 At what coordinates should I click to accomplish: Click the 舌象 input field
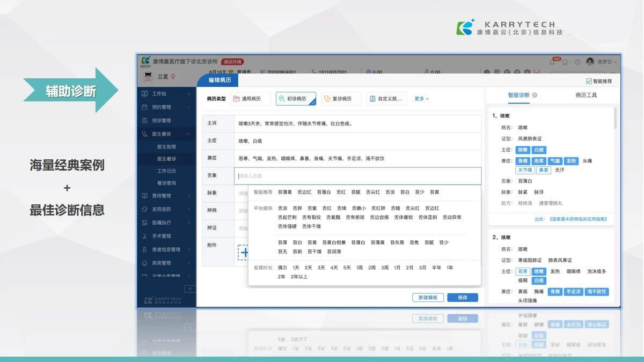point(358,176)
